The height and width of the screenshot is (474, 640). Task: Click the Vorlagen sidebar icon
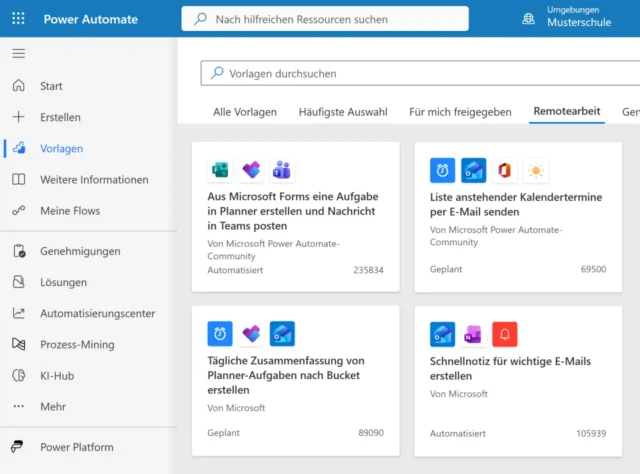point(19,148)
